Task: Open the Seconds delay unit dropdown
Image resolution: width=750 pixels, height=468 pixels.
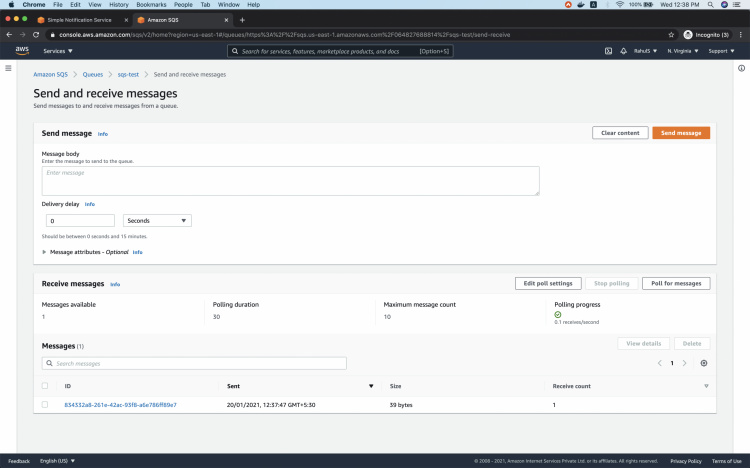Action: (157, 220)
